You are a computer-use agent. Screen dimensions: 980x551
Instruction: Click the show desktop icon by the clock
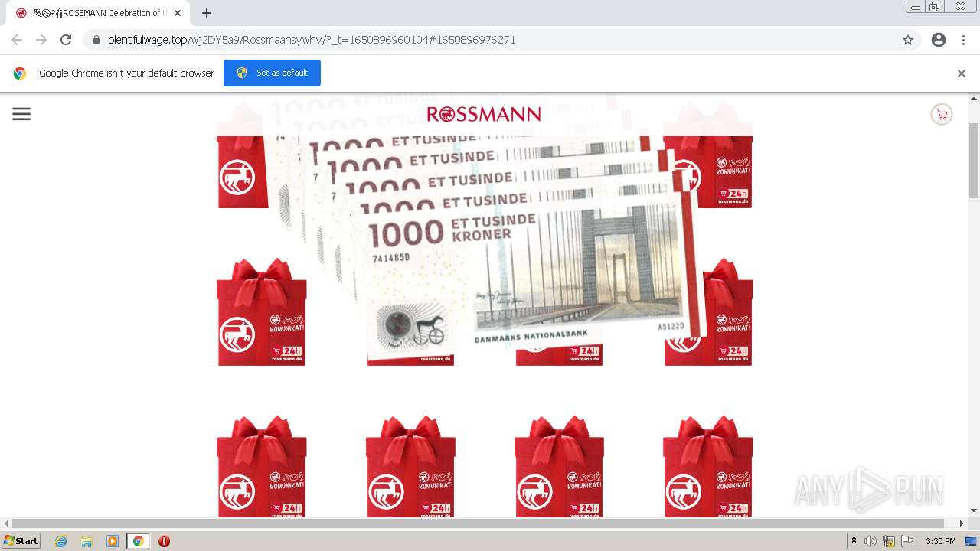pos(971,541)
